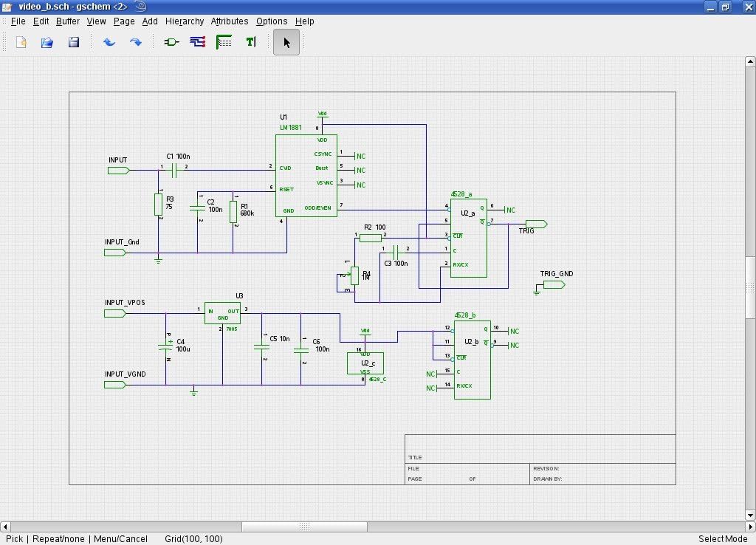
Task: Select the Add Text tool icon
Action: [x=250, y=42]
